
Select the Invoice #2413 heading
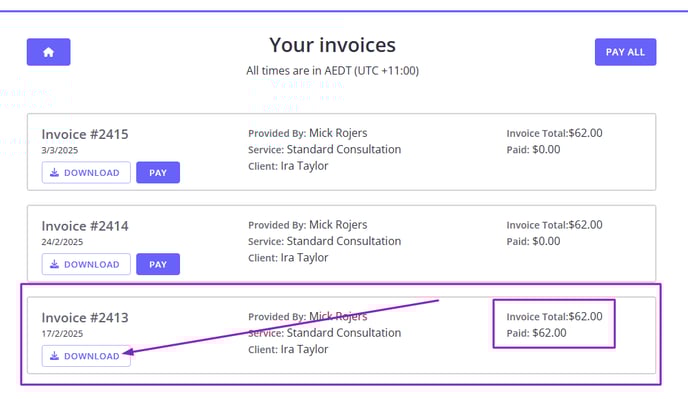(85, 318)
